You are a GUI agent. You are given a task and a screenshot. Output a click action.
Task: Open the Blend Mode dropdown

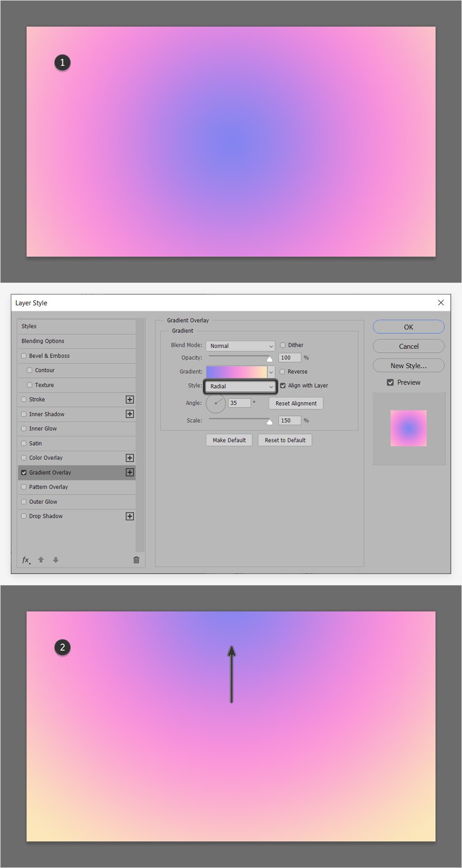point(240,346)
